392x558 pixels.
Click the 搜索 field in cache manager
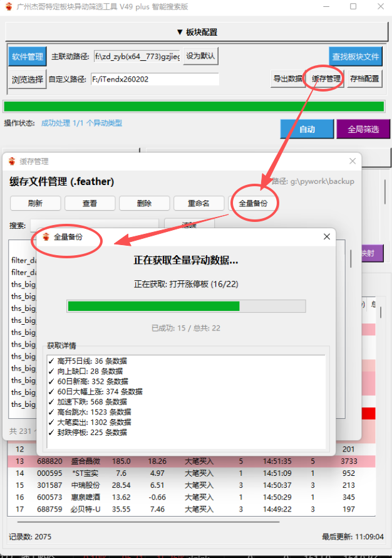point(94,225)
